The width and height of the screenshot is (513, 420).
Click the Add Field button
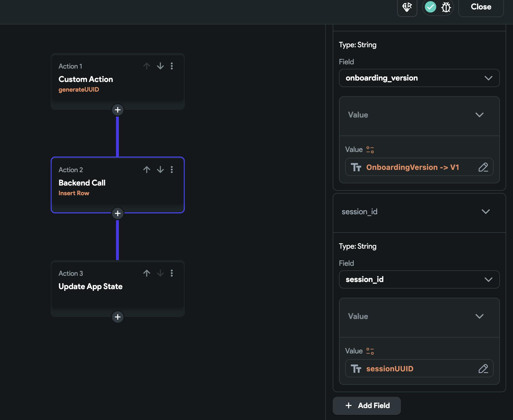[367, 405]
